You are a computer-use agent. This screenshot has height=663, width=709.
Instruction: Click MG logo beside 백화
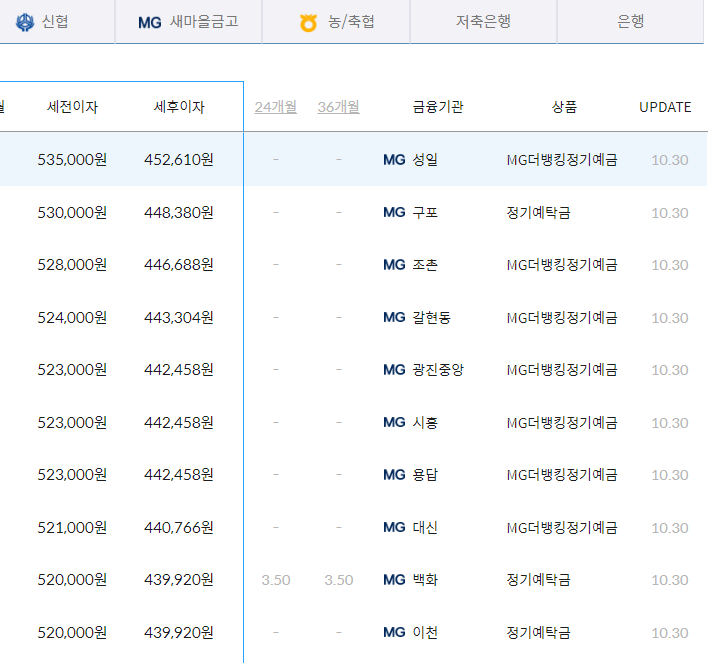(394, 580)
